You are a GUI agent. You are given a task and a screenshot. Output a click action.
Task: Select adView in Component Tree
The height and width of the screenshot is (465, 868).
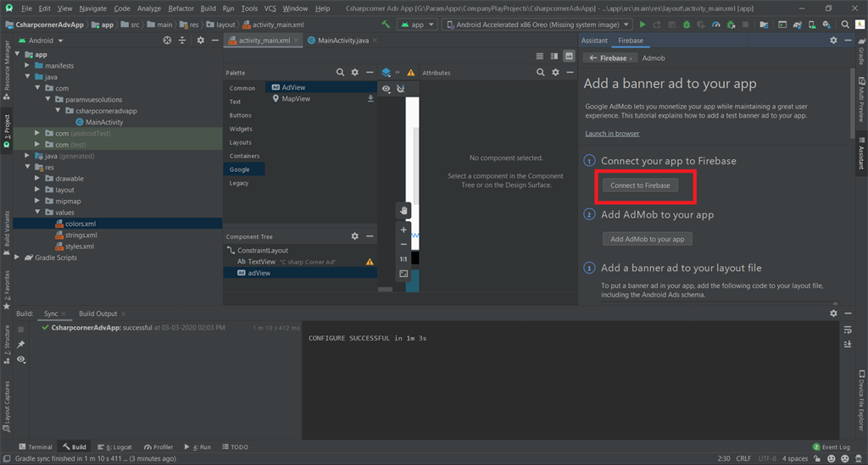click(300, 273)
